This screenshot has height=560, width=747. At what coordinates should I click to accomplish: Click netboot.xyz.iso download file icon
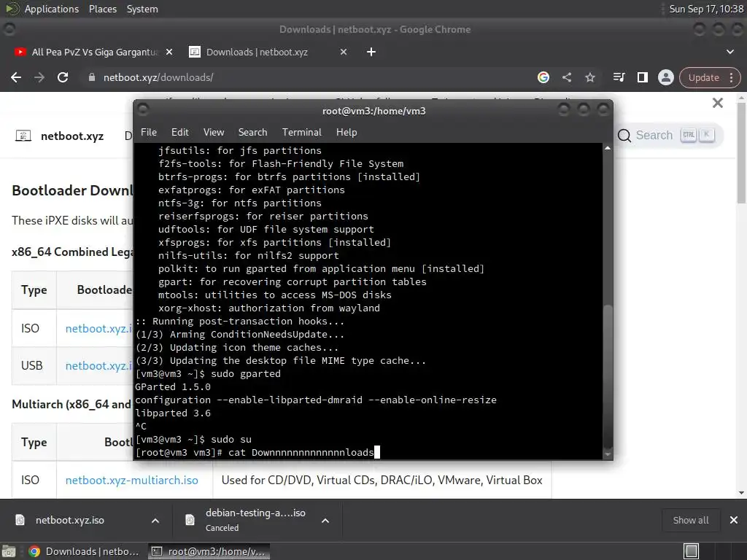point(20,520)
